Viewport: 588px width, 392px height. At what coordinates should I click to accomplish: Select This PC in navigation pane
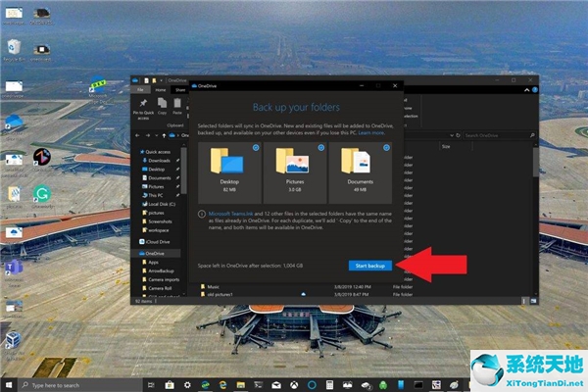pyautogui.click(x=155, y=195)
